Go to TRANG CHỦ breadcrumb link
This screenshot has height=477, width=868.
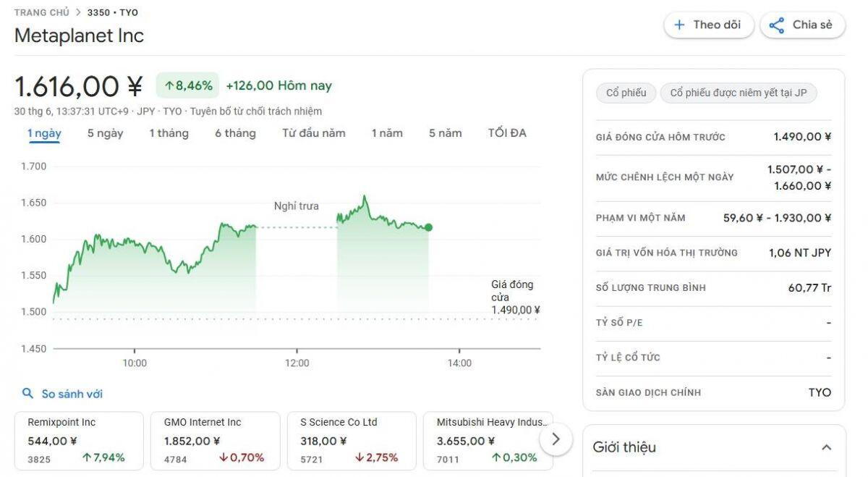coord(42,13)
